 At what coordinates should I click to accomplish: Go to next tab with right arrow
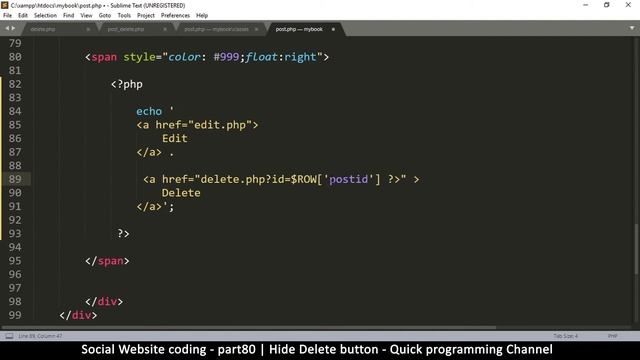[x=13, y=28]
